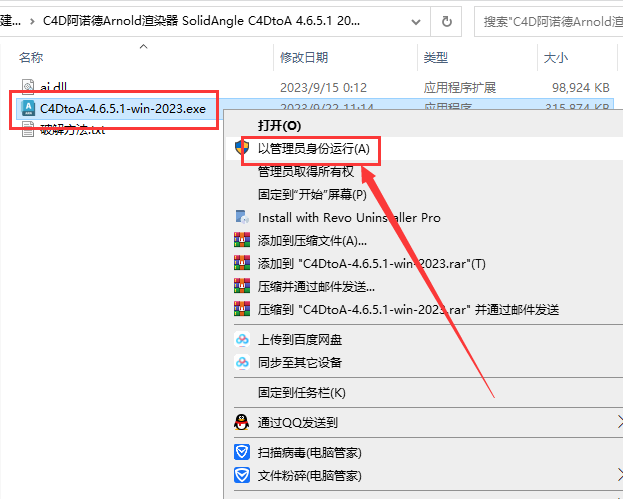Click C4D阿诺德Arnold渲染器 breadcrumb folder
The image size is (623, 499).
[201, 21]
